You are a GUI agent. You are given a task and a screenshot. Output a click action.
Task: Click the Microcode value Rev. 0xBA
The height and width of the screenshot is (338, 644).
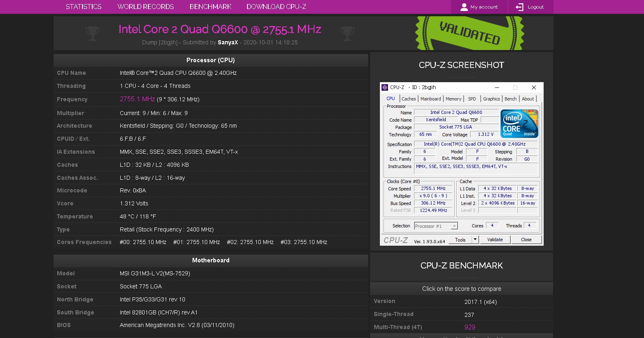133,190
